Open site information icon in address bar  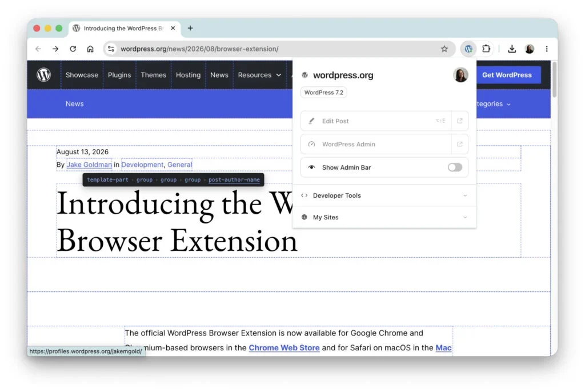click(111, 49)
